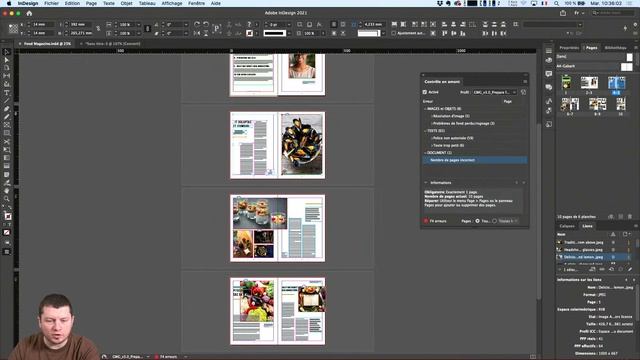This screenshot has width=640, height=360.
Task: Collapse the IMAGES et OBJETS error group
Action: 425,109
